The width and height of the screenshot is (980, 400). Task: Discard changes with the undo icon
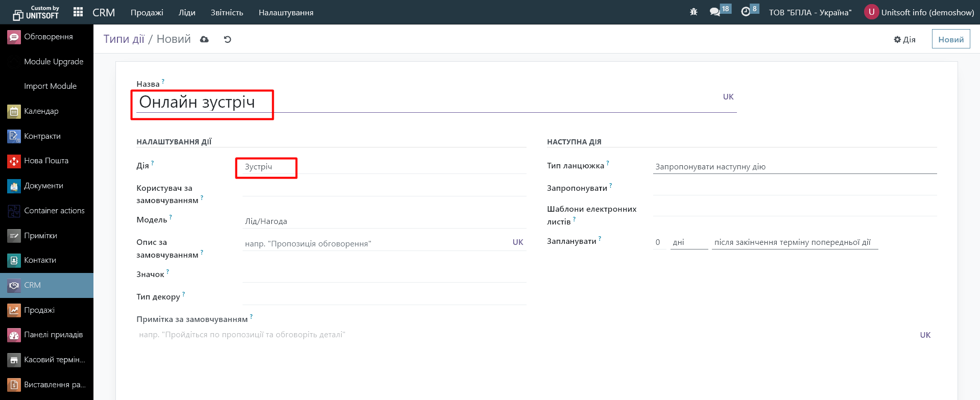pos(227,39)
